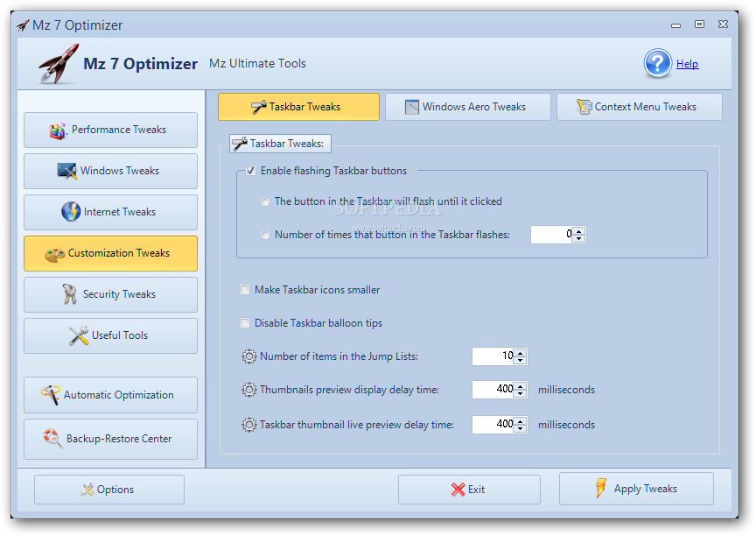Click the gear icon beside Taskbar thumbnail live preview

[249, 425]
